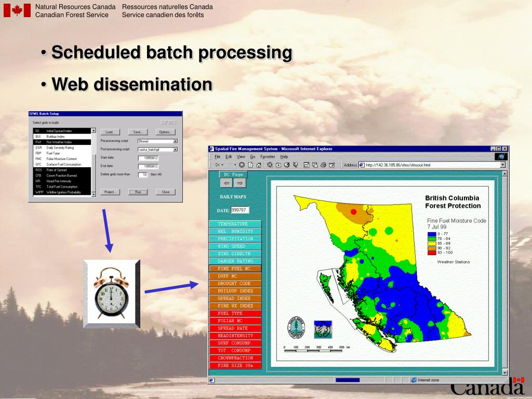The width and height of the screenshot is (532, 399).
Task: Select the DSR Daily Severity Rating list row
Action: pyautogui.click(x=62, y=148)
